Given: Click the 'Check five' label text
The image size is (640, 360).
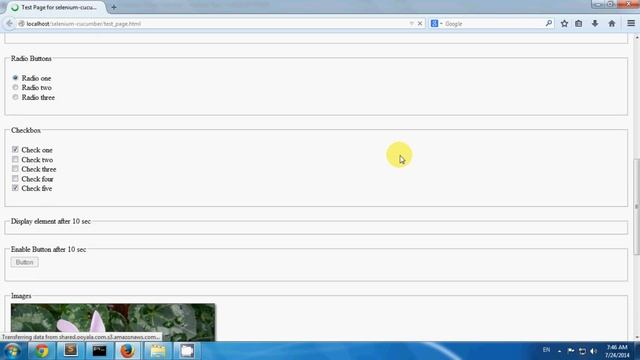Looking at the screenshot, I should pos(37,189).
